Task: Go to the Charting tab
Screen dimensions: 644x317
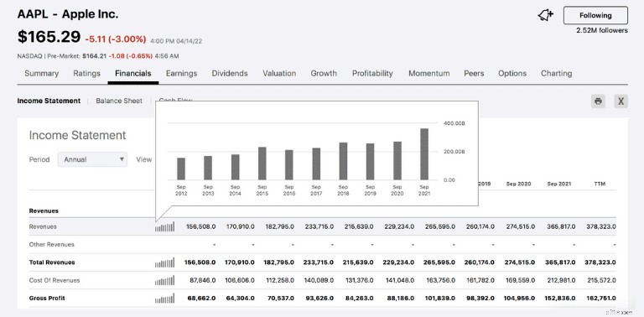Action: 557,74
